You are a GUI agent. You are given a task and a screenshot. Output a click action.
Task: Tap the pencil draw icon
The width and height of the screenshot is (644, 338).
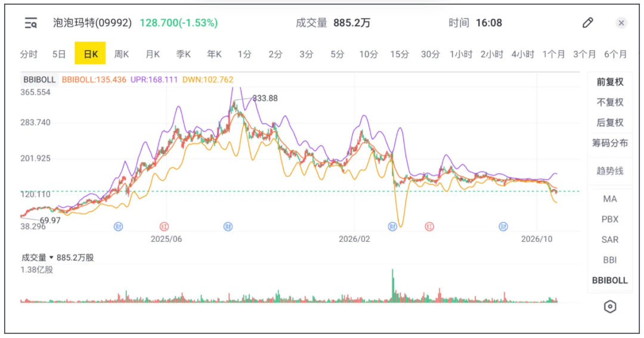point(588,23)
